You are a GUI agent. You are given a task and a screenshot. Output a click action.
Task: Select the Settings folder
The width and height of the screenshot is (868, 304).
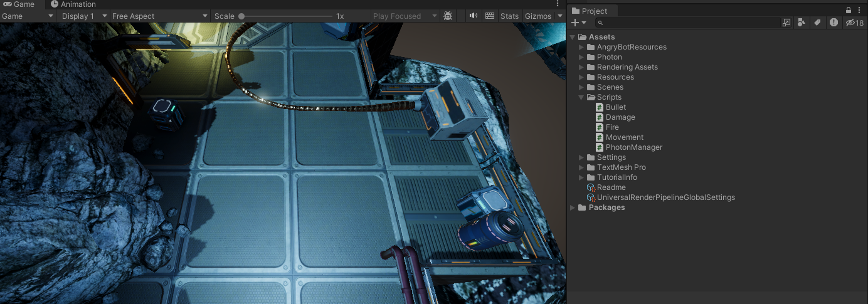606,157
